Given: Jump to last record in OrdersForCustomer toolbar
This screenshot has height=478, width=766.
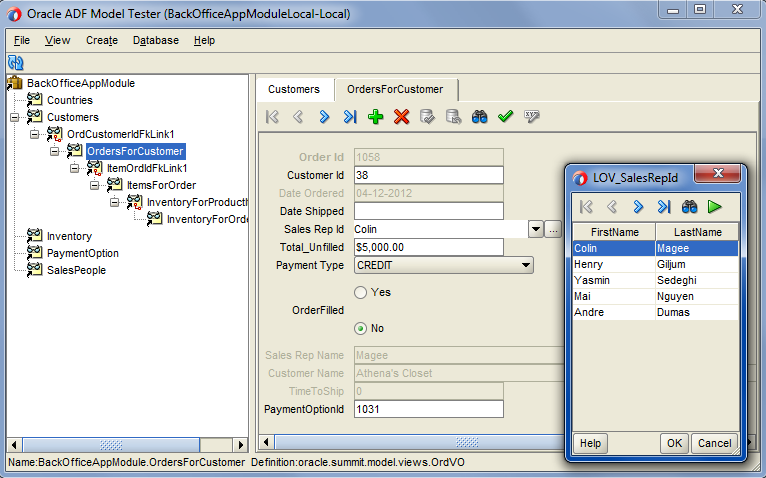Looking at the screenshot, I should 350,117.
